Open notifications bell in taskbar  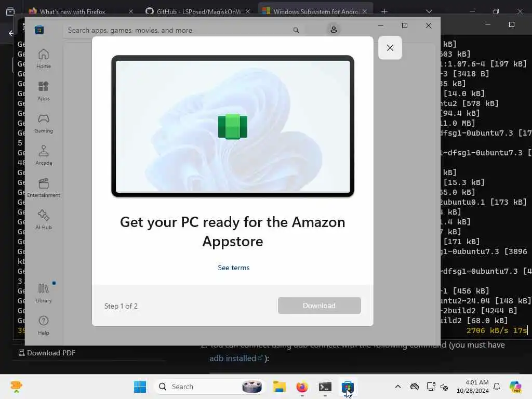[497, 387]
